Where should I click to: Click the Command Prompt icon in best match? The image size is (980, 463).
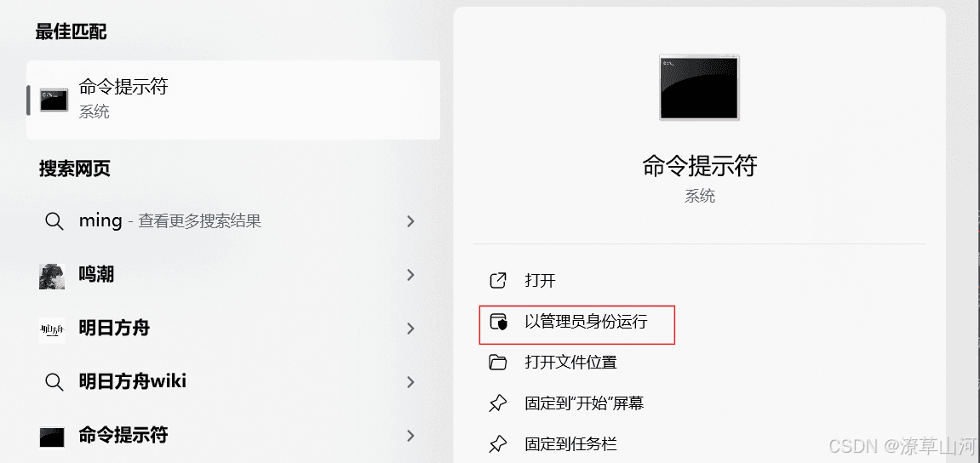54,100
